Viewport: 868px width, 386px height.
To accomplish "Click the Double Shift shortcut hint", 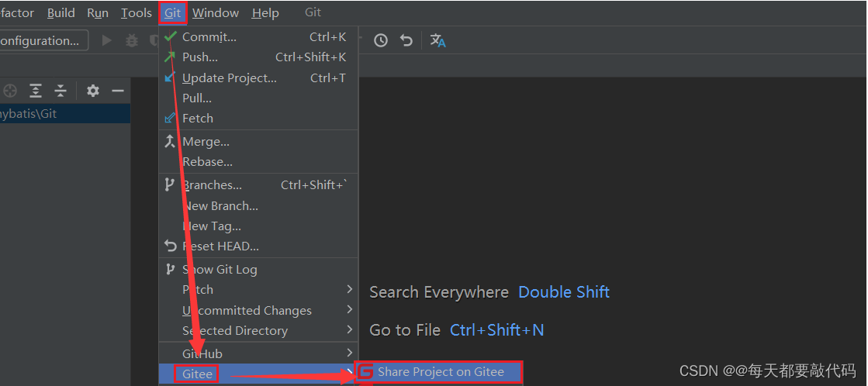I will tap(563, 292).
